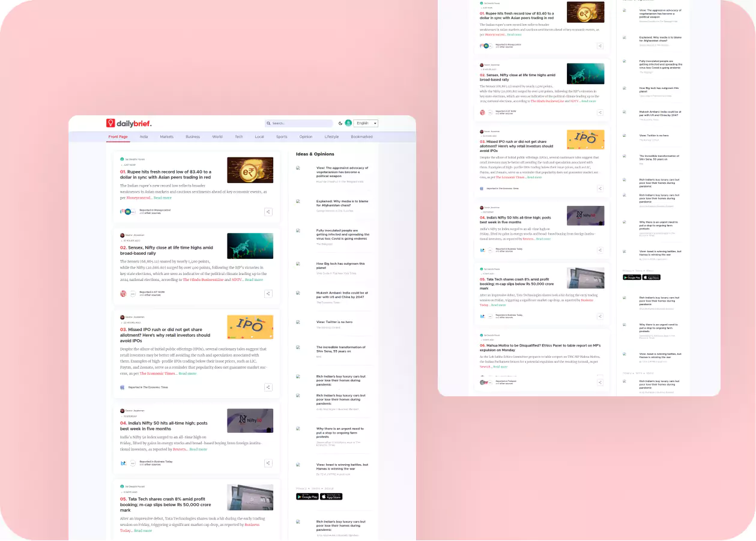
Task: Select the Front Page tab
Action: click(118, 137)
